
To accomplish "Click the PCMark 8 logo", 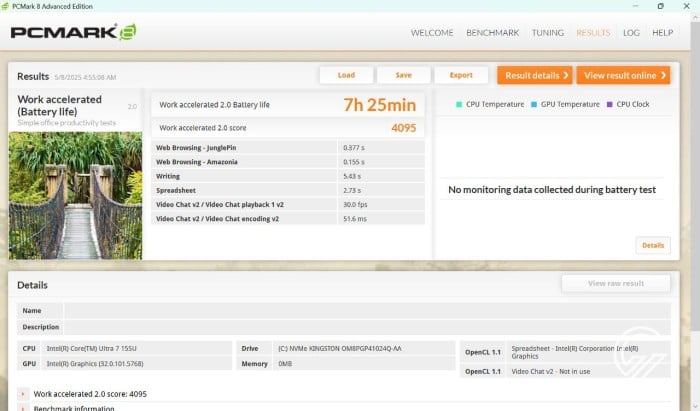I will pos(74,32).
